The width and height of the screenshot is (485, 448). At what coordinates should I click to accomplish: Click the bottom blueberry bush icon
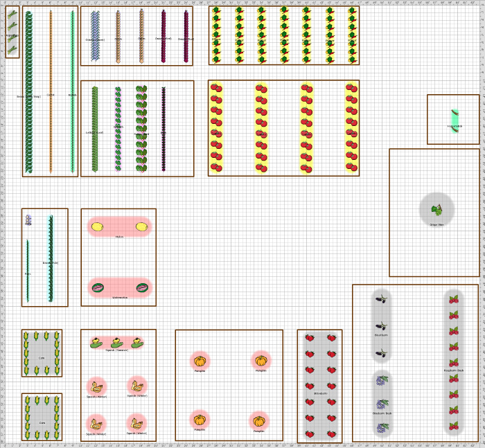point(382,428)
